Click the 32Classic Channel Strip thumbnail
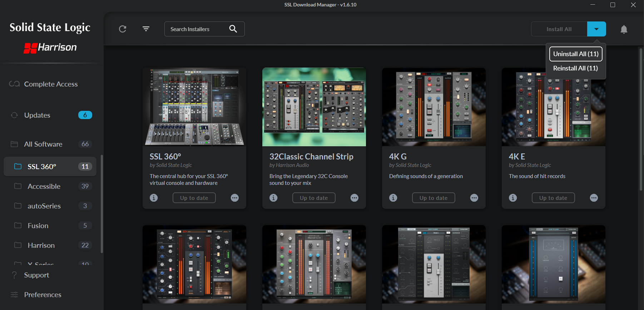 pyautogui.click(x=314, y=107)
